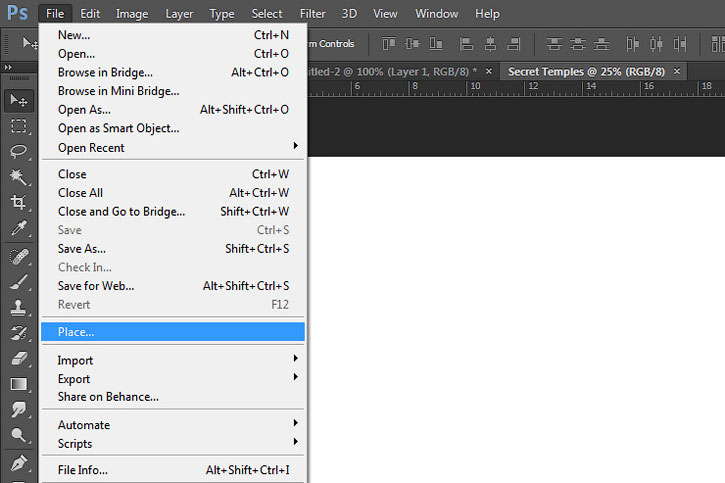The height and width of the screenshot is (483, 725).
Task: Open the Filter menu
Action: tap(313, 14)
